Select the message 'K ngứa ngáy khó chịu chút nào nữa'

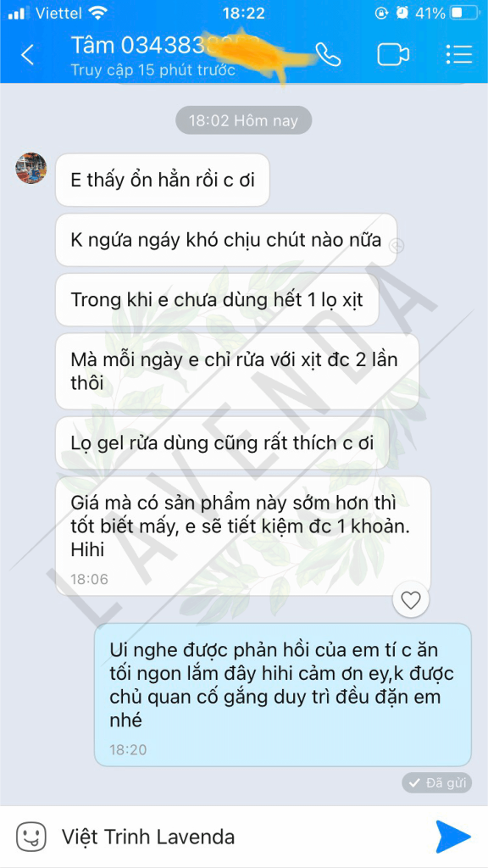point(226,240)
